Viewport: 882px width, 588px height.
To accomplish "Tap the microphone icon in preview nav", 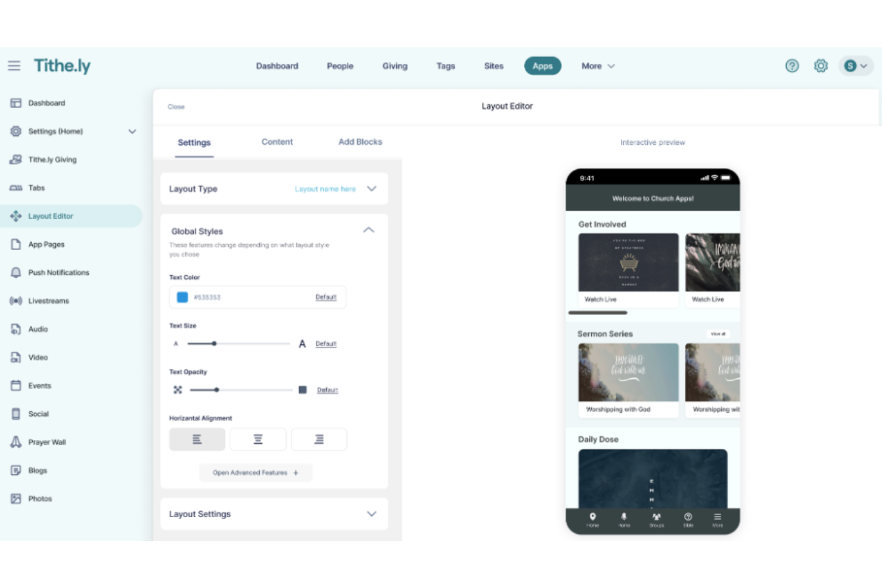I will point(624,517).
